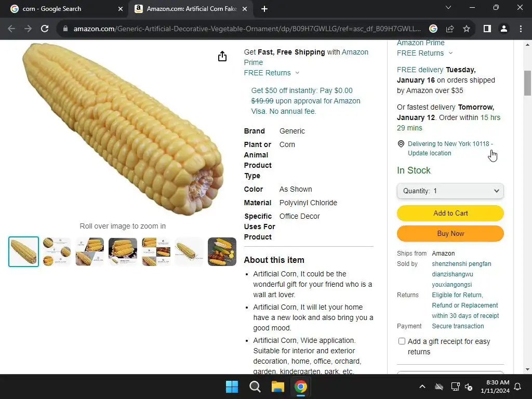Click the page's vertical scrollbar thumb

pyautogui.click(x=527, y=83)
